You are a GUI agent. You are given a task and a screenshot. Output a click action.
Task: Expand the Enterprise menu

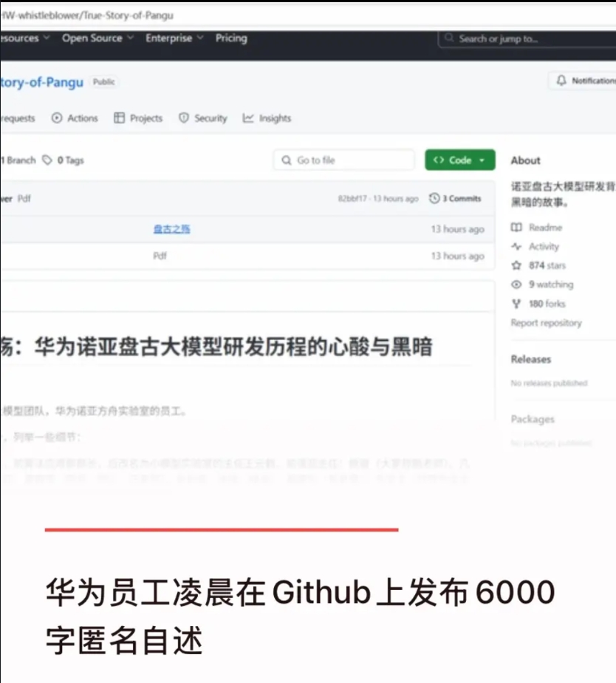point(174,38)
